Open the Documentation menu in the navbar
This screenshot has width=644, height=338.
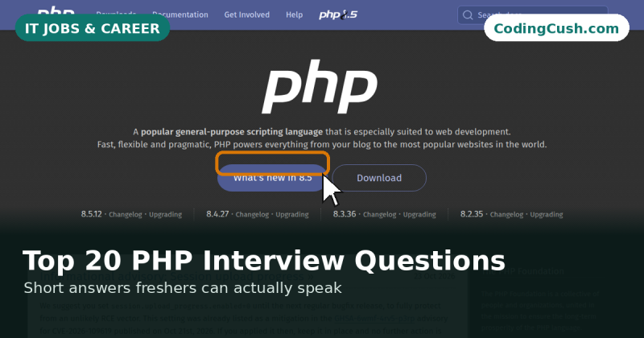180,14
